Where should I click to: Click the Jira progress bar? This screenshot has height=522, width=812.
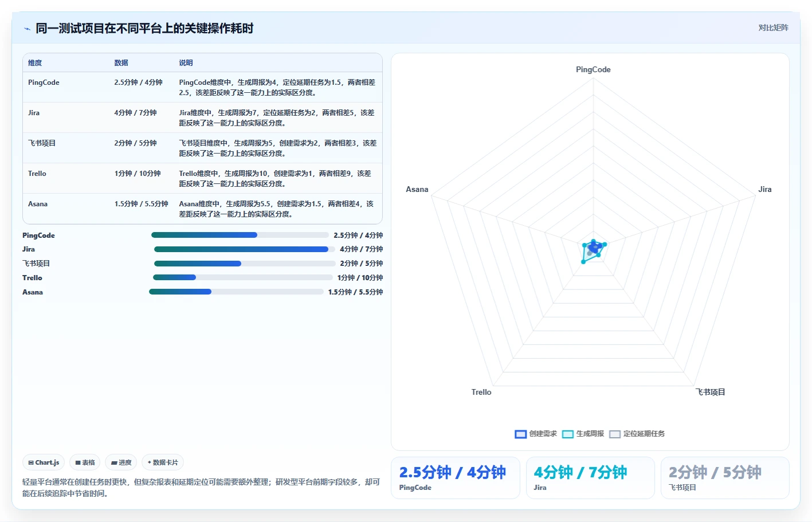tap(245, 249)
